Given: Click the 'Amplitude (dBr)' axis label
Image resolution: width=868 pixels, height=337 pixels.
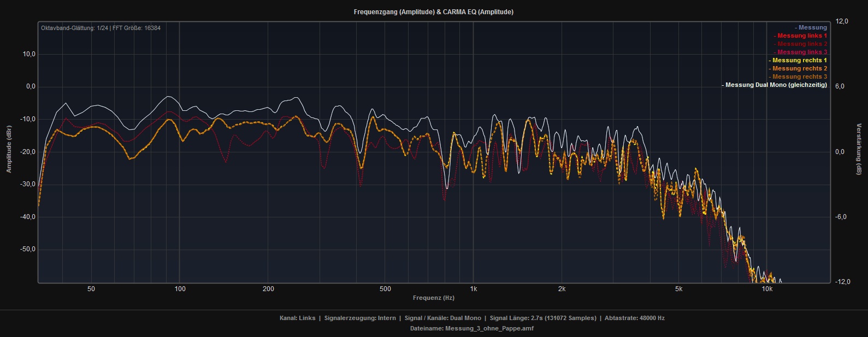Looking at the screenshot, I should (x=9, y=147).
